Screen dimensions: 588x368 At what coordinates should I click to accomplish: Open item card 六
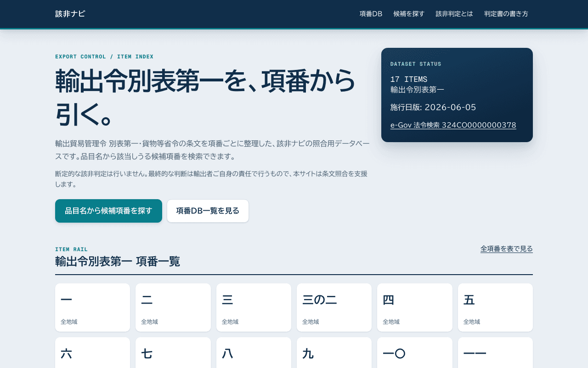(x=92, y=353)
